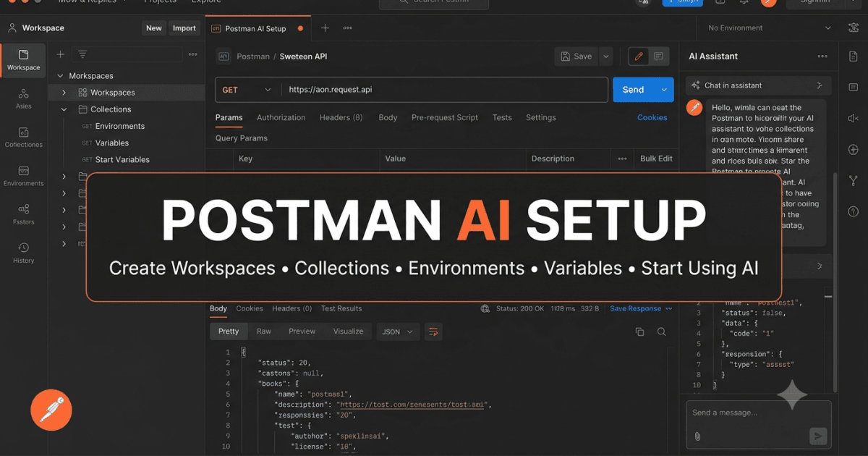868x456 pixels.
Task: Click the environment quick-look icon beside No Environment
Action: [x=854, y=28]
